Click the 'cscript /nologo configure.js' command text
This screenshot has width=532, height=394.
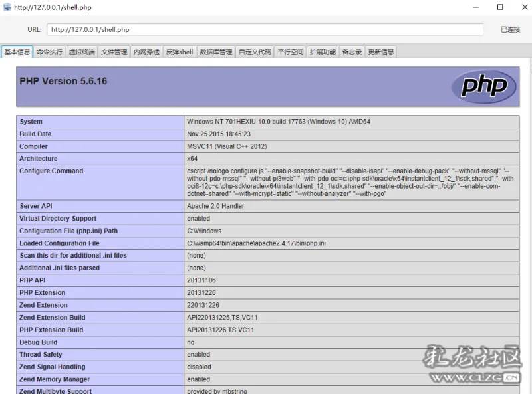[x=351, y=183]
